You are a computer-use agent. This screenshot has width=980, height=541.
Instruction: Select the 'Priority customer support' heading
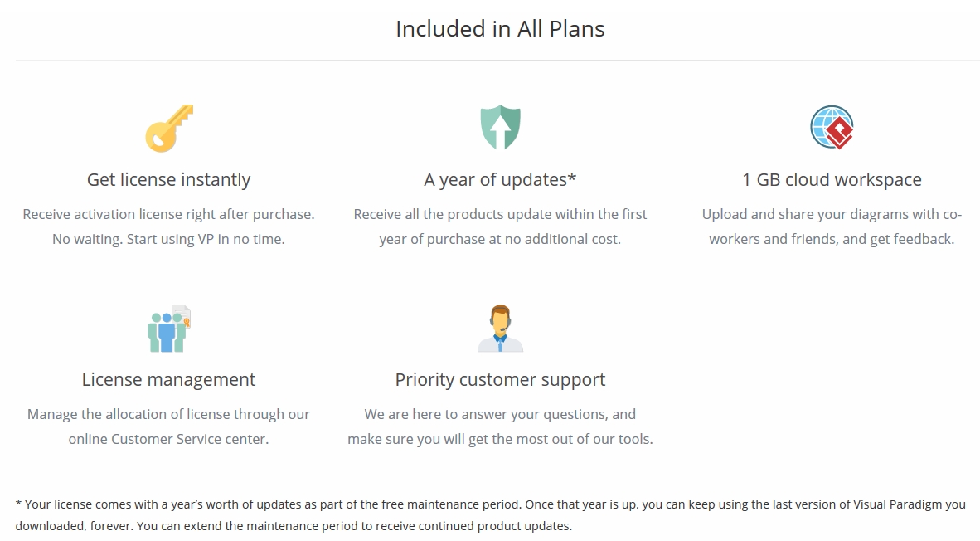click(500, 380)
